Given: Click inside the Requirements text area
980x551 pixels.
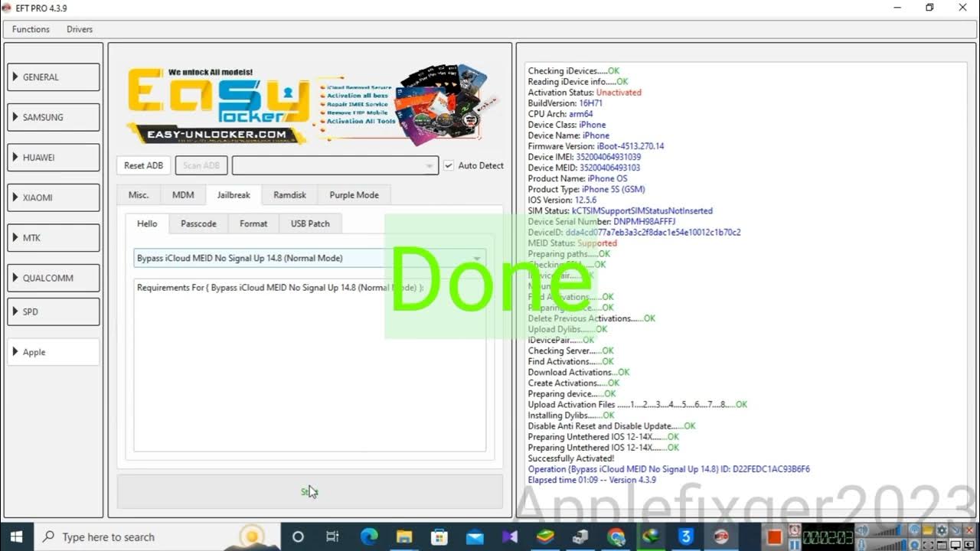Looking at the screenshot, I should pyautogui.click(x=309, y=364).
